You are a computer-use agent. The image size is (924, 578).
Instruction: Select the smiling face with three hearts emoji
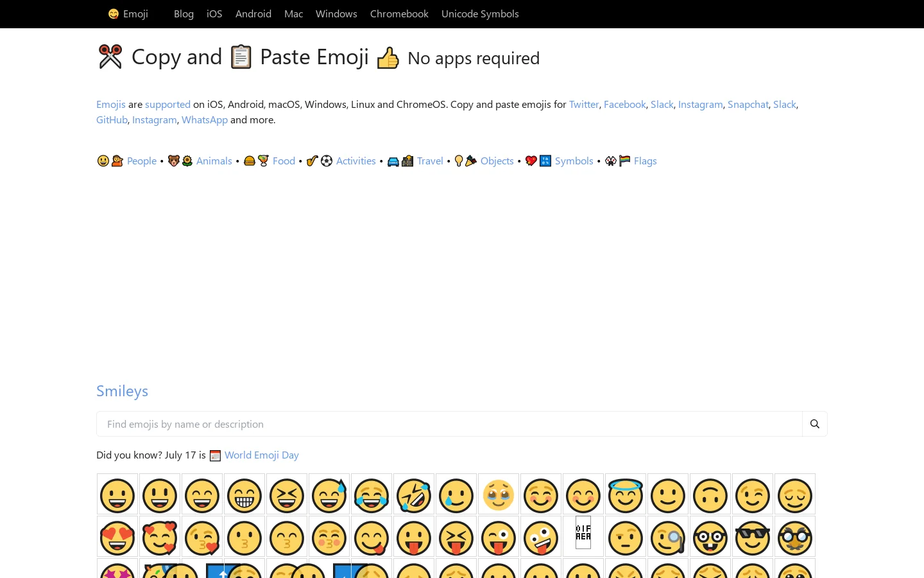(x=160, y=537)
